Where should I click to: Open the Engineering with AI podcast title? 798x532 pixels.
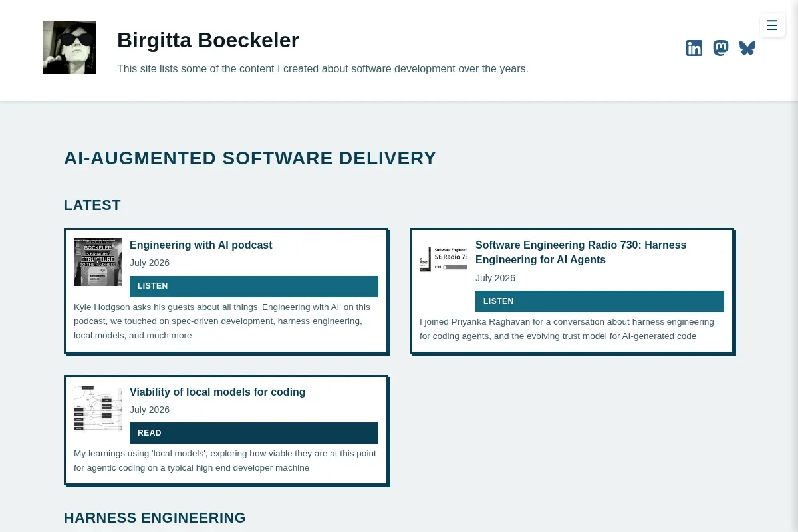(x=201, y=245)
